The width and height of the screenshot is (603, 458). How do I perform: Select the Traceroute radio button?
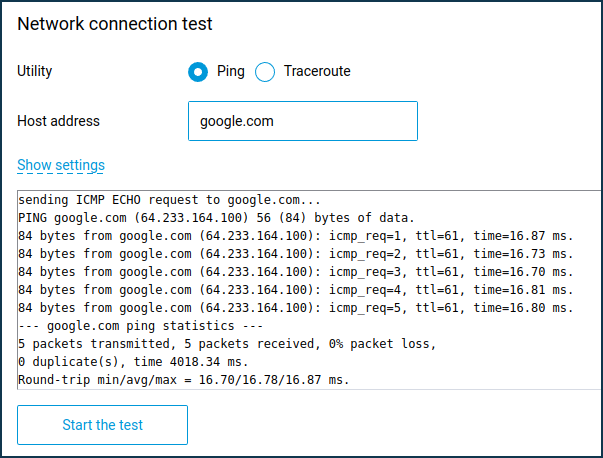point(265,72)
